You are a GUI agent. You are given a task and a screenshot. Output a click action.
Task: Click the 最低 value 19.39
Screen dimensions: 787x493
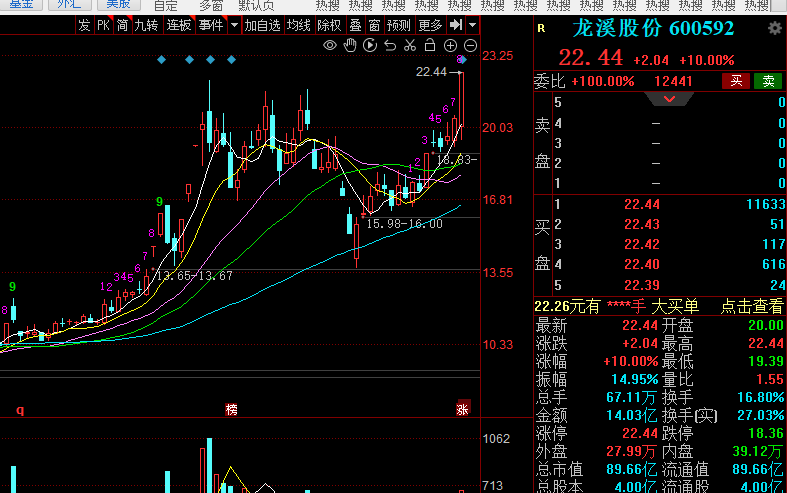coord(765,361)
